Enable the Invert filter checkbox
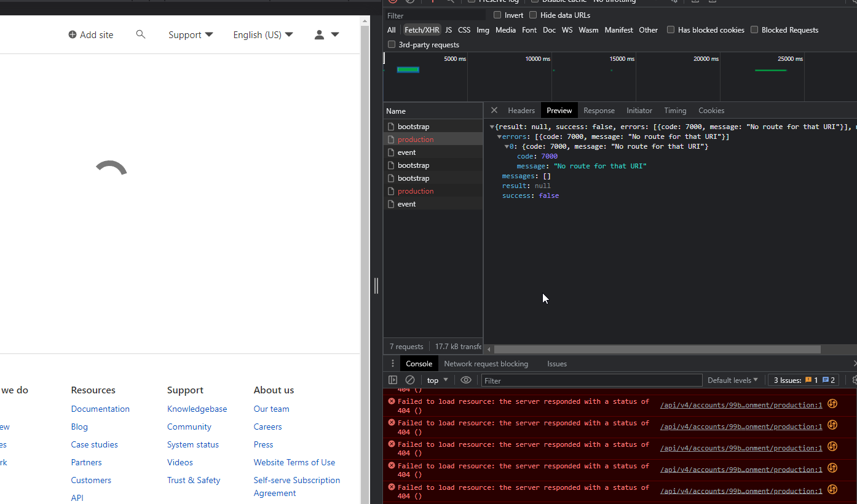The height and width of the screenshot is (504, 857). 497,15
